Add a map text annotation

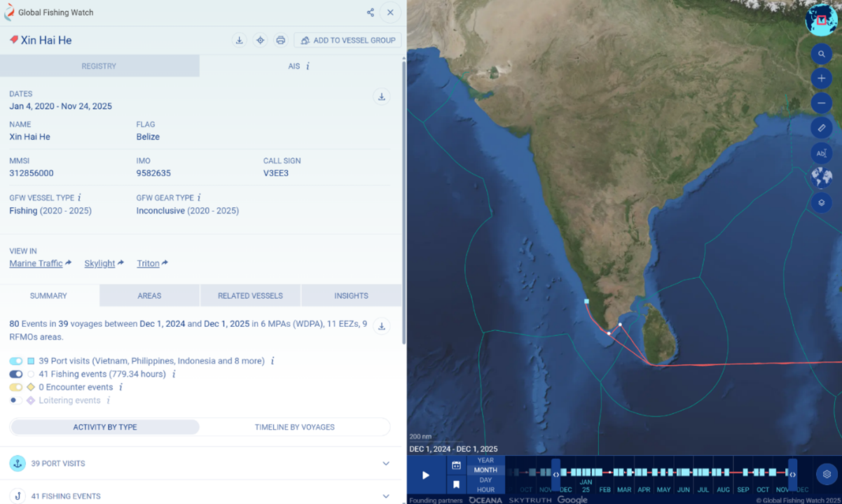tap(821, 153)
